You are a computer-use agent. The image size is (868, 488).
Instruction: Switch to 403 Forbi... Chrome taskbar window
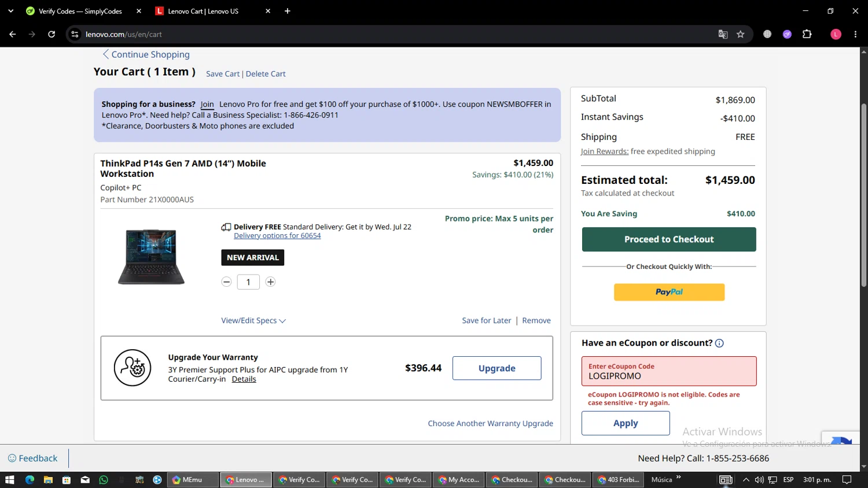tap(619, 480)
